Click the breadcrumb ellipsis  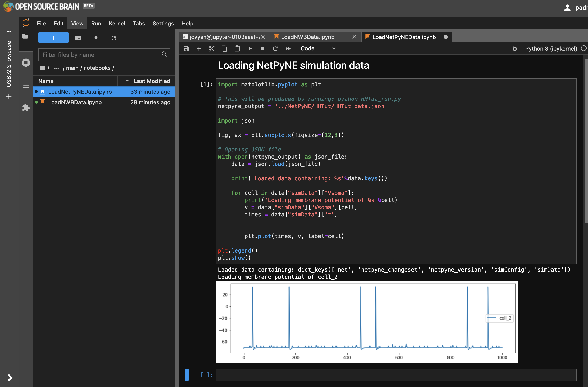coord(56,68)
